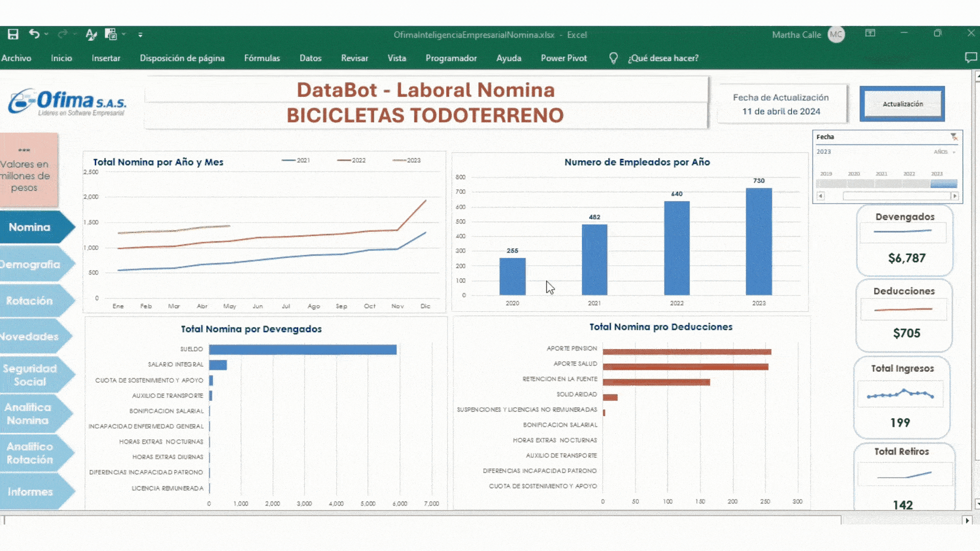The width and height of the screenshot is (980, 551).
Task: Click the 2022 legend entry in the Nomina chart
Action: (x=351, y=160)
